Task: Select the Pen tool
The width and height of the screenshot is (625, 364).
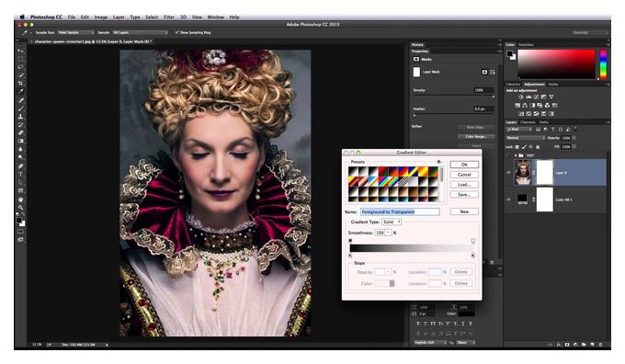Action: (x=20, y=165)
